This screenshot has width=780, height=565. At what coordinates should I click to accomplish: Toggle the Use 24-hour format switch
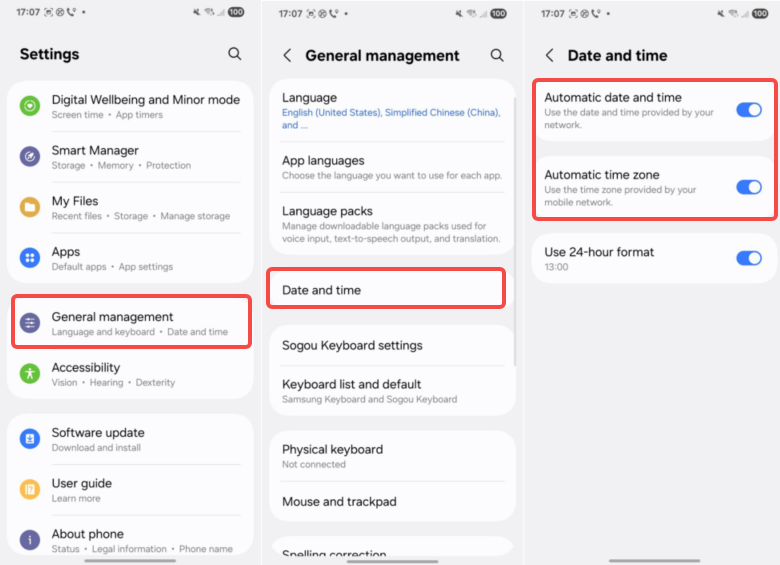point(749,258)
